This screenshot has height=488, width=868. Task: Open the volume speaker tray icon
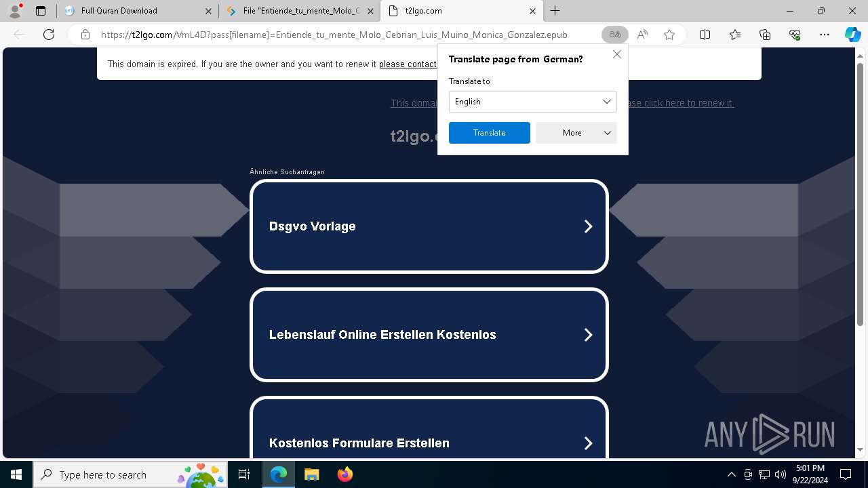[781, 474]
